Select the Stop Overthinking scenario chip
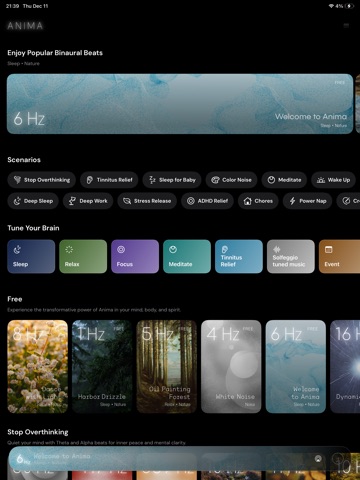360x480 pixels. coord(42,180)
